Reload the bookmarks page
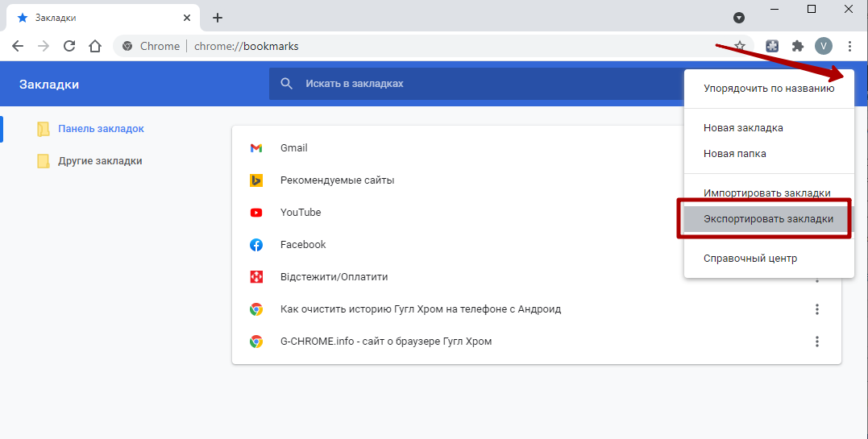 69,46
